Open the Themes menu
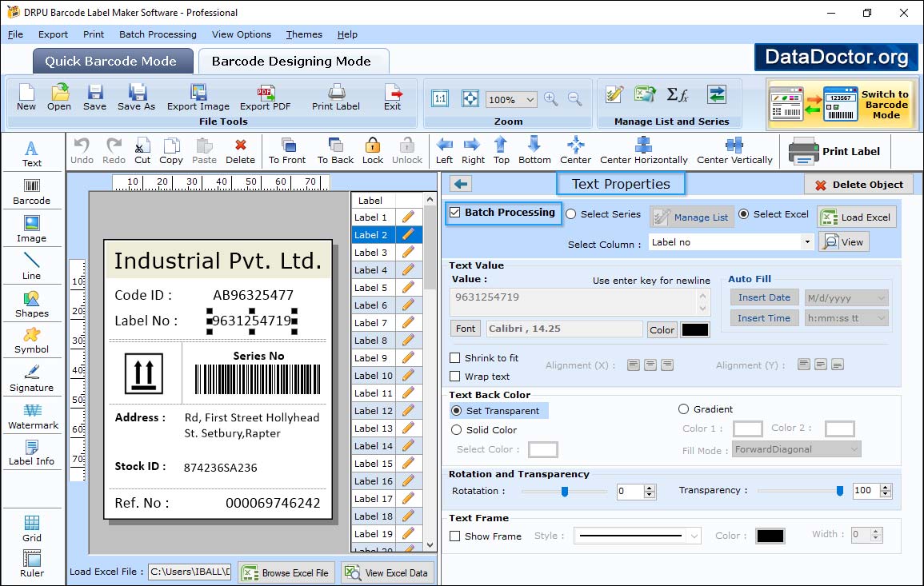924x586 pixels. [304, 34]
